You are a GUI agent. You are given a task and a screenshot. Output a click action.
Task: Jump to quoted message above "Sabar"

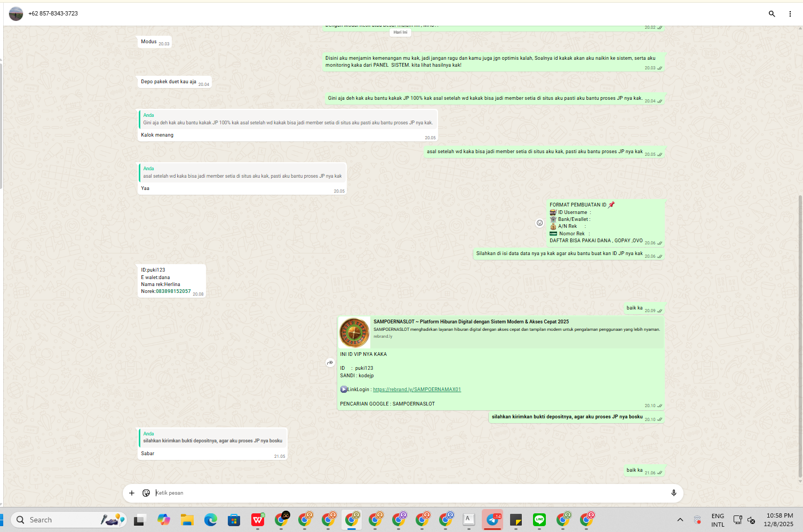coord(213,438)
